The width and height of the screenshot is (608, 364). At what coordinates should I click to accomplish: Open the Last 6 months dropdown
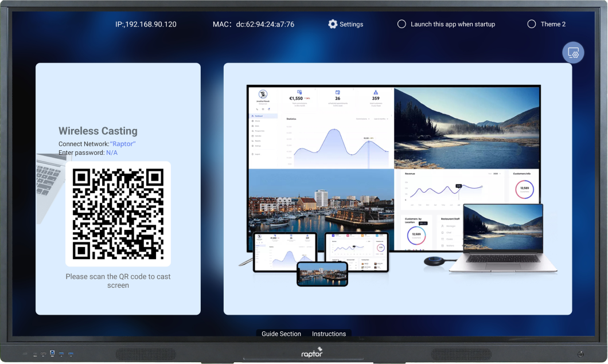pyautogui.click(x=381, y=119)
